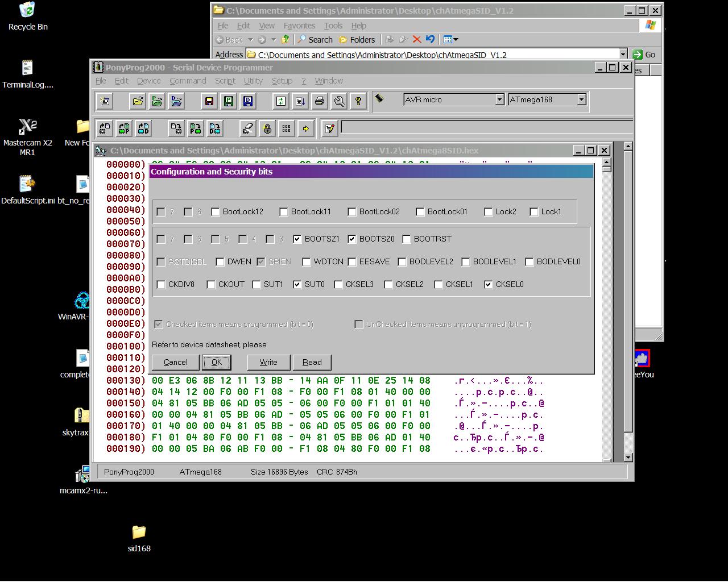
Task: Click the Read Data memory (D) icon
Action: click(143, 128)
